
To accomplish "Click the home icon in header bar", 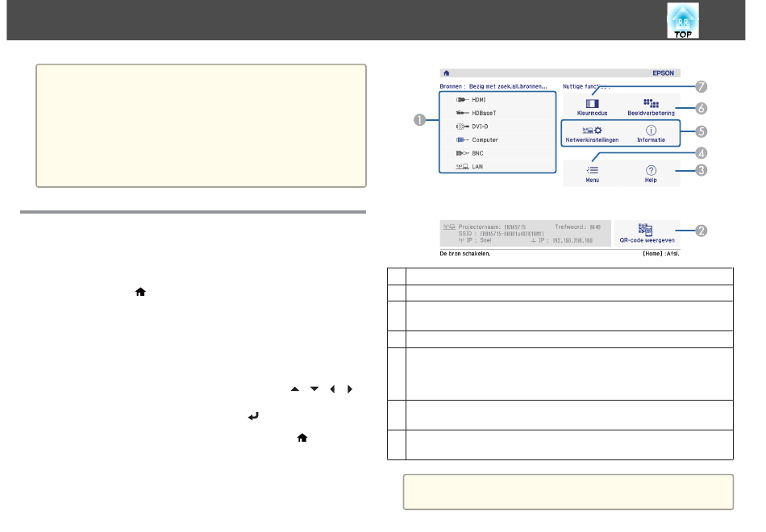I will (x=444, y=72).
